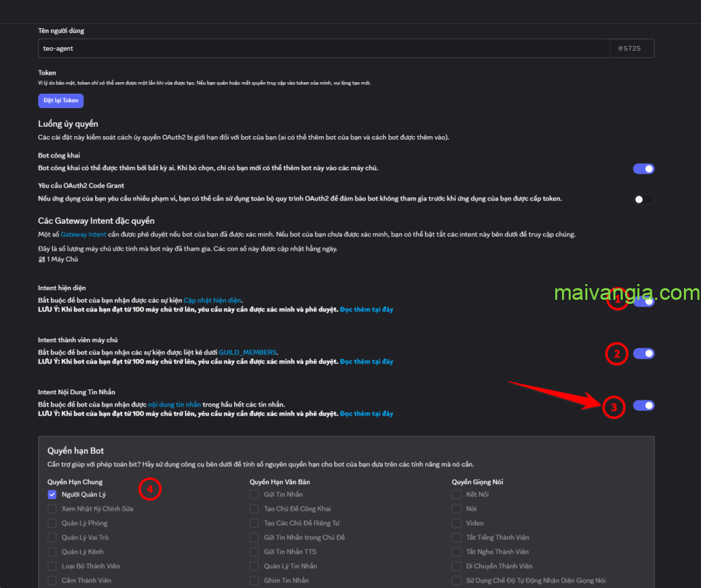Disable the Bot công khai toggle

643,169
